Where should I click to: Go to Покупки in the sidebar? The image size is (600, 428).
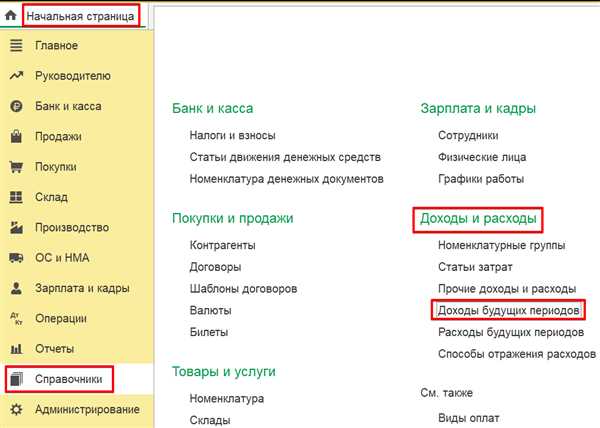click(x=55, y=167)
